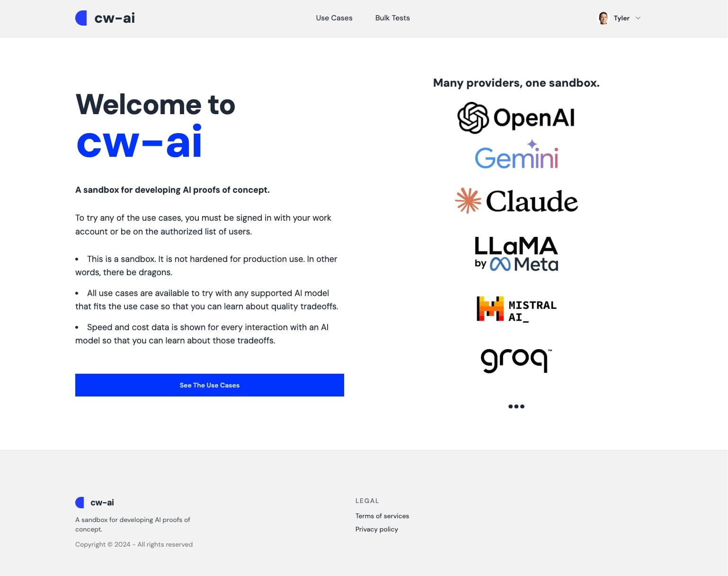Click the footer cw-ai wordmark
Viewport: 728px width, 576px height.
(102, 503)
